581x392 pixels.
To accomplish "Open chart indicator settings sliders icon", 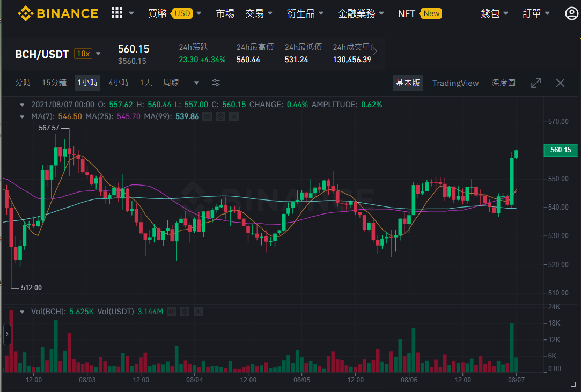I will [216, 83].
